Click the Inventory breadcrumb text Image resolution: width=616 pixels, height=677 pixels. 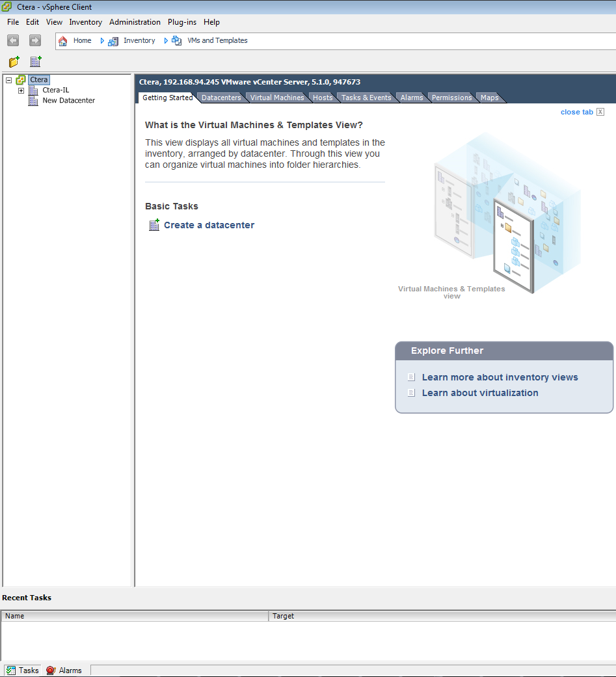[x=139, y=40]
